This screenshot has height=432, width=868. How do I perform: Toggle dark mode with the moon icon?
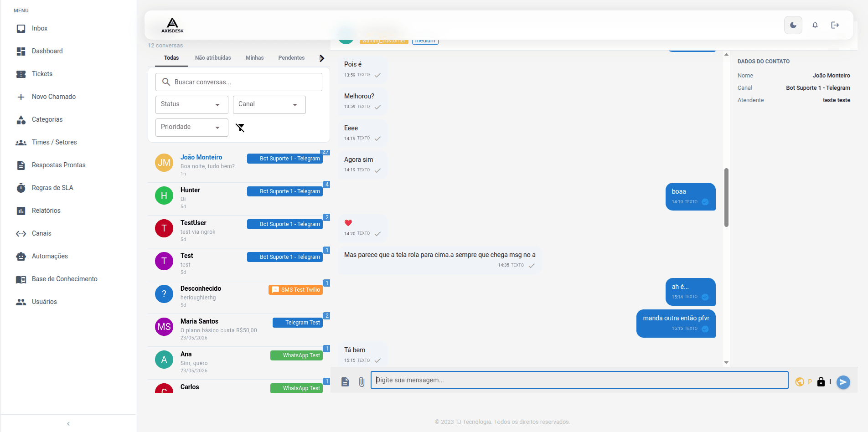[x=793, y=25]
